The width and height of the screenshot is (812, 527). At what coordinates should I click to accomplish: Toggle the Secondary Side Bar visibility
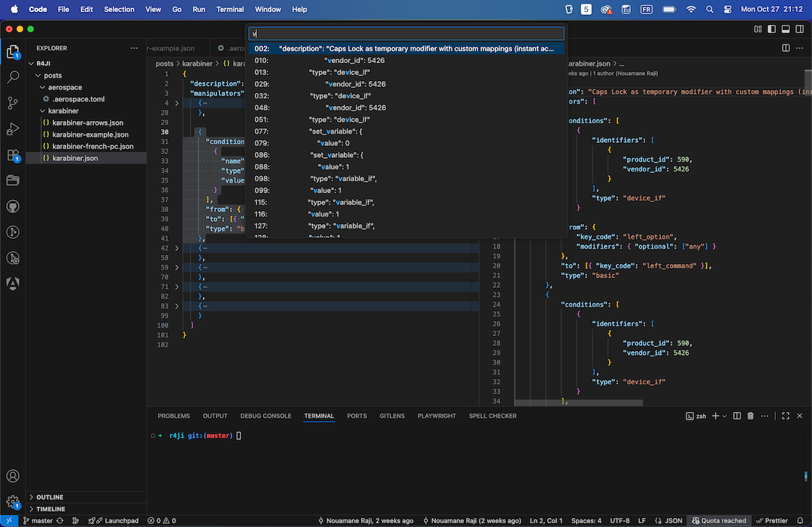(x=799, y=29)
